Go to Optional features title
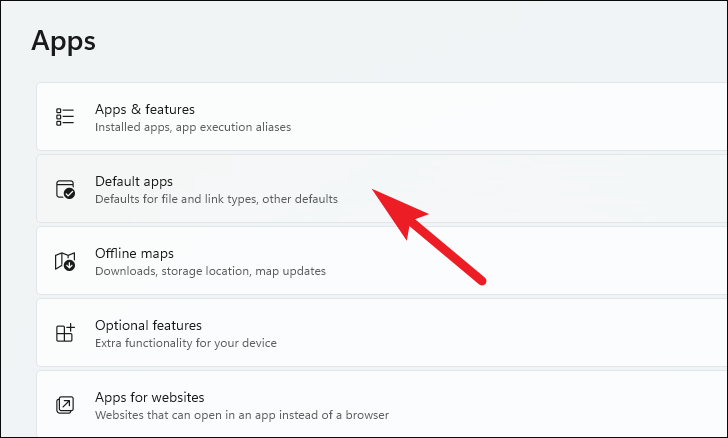Viewport: 728px width, 438px height. pos(148,325)
